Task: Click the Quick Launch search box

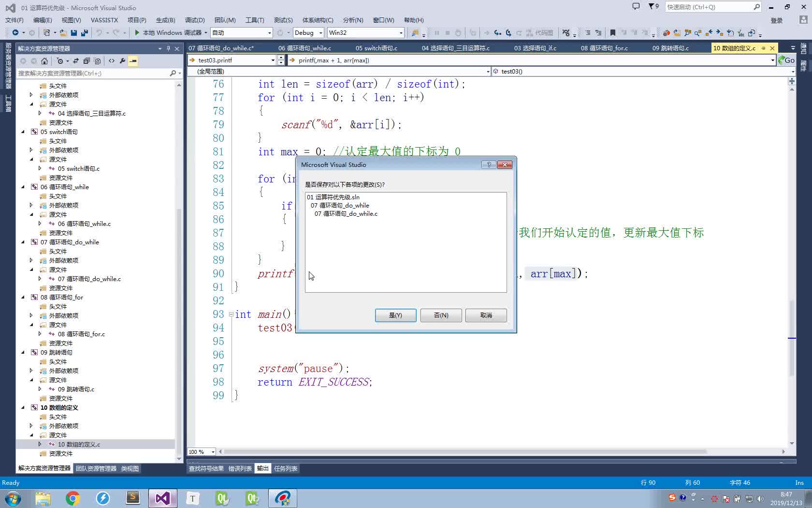Action: [709, 7]
